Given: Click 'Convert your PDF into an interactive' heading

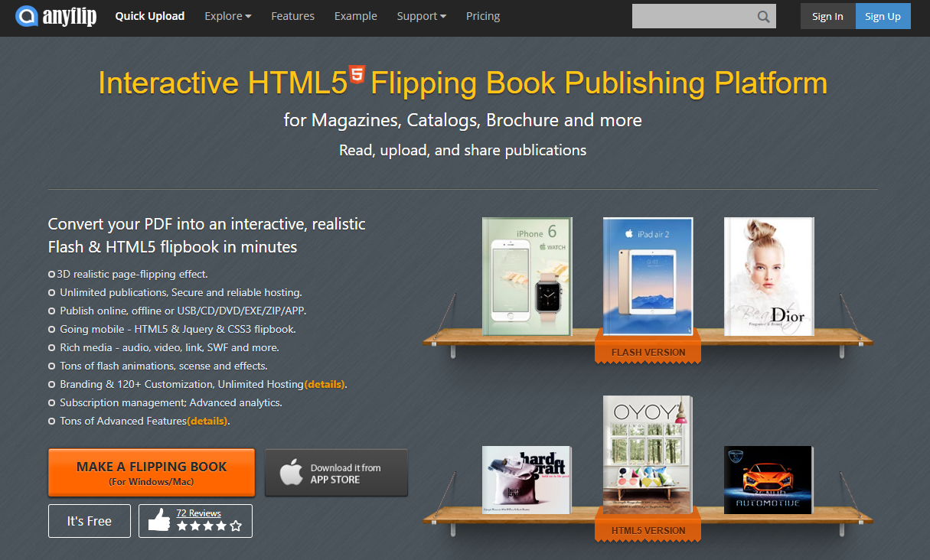Looking at the screenshot, I should tap(207, 224).
